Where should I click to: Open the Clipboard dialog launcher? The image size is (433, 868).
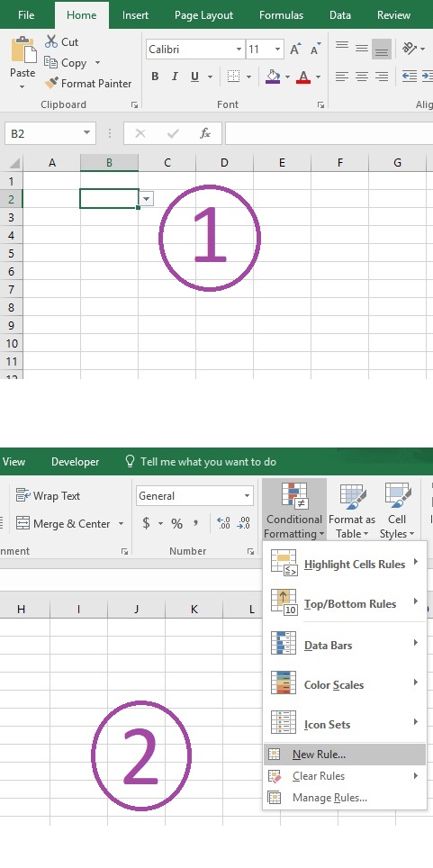point(133,104)
